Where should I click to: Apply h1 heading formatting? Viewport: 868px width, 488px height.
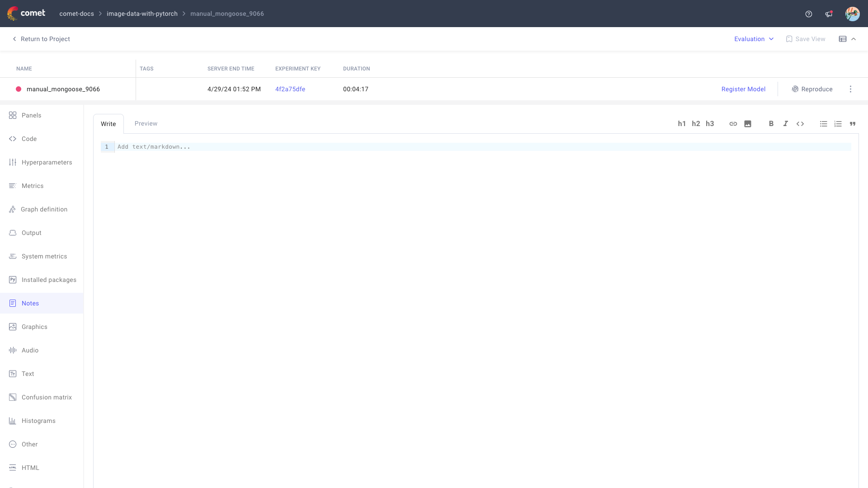(682, 123)
